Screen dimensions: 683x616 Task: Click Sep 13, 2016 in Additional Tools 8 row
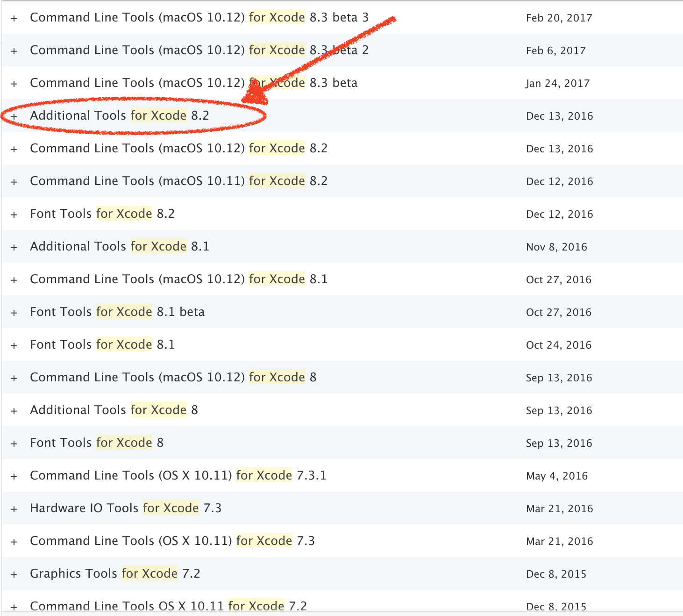tap(559, 411)
